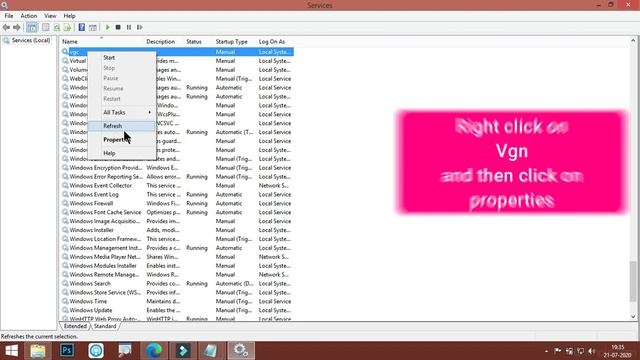Select the Windows Event Log service
The image size is (640, 360).
click(x=177, y=195)
